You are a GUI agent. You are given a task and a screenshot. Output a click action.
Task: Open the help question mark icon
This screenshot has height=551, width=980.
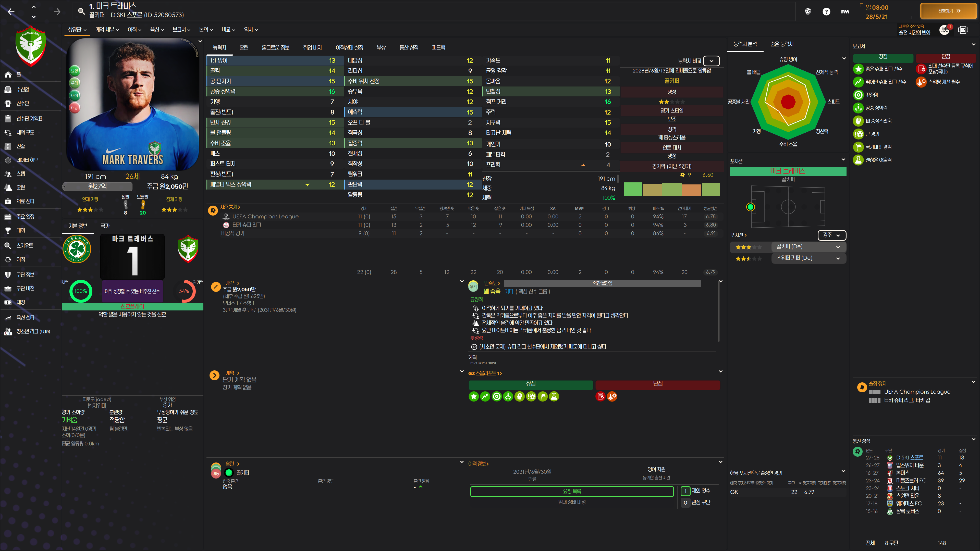(826, 12)
